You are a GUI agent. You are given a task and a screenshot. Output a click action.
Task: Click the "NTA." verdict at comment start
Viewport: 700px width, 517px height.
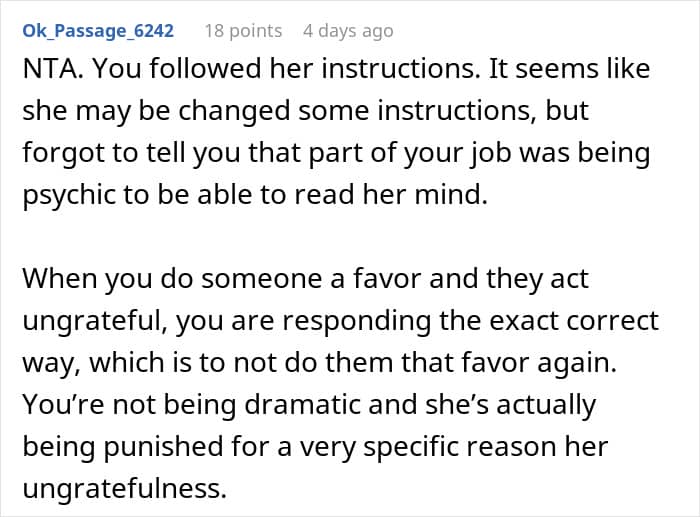[51, 70]
